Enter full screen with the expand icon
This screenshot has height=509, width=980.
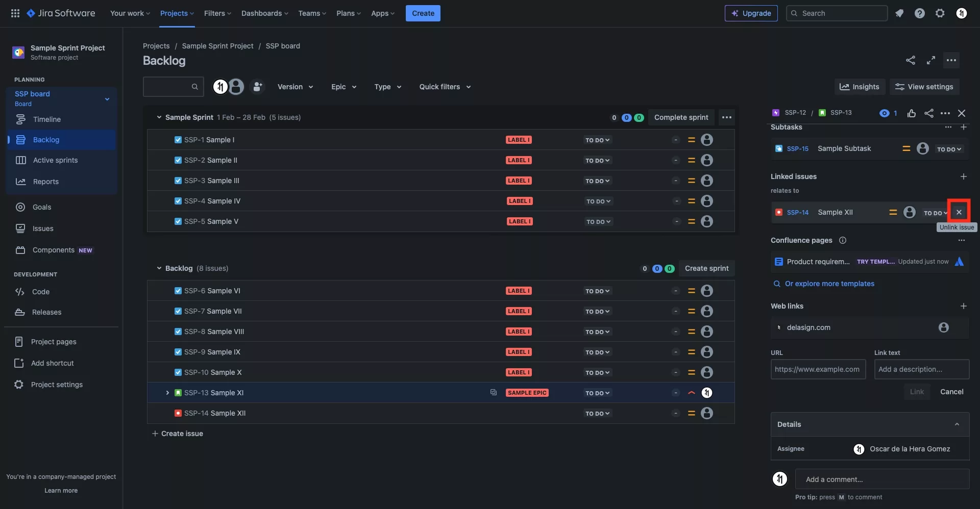pyautogui.click(x=931, y=60)
